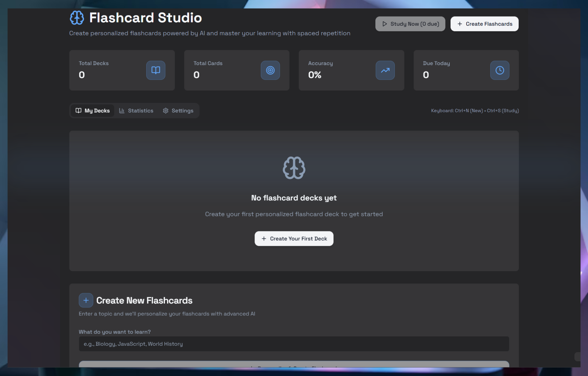Select the My Decks tab
The height and width of the screenshot is (376, 588).
point(92,111)
